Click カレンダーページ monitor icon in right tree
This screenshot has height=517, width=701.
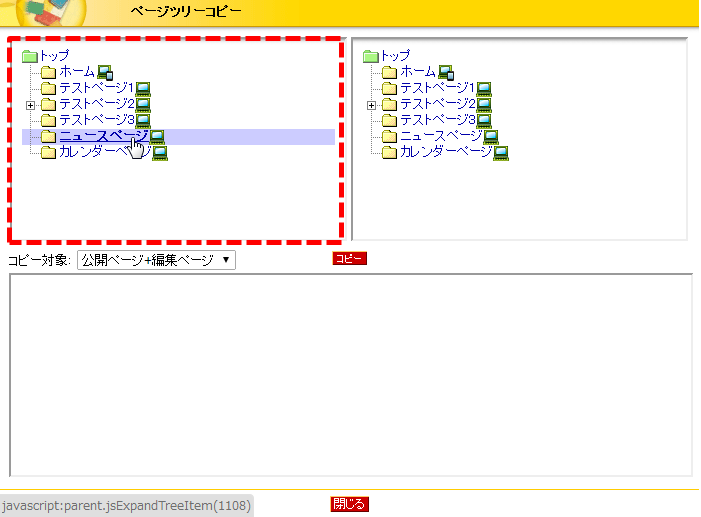coord(501,153)
